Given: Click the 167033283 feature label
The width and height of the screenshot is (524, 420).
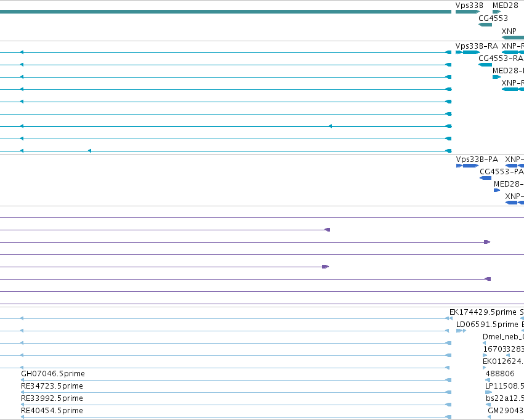Looking at the screenshot, I should [x=504, y=349].
